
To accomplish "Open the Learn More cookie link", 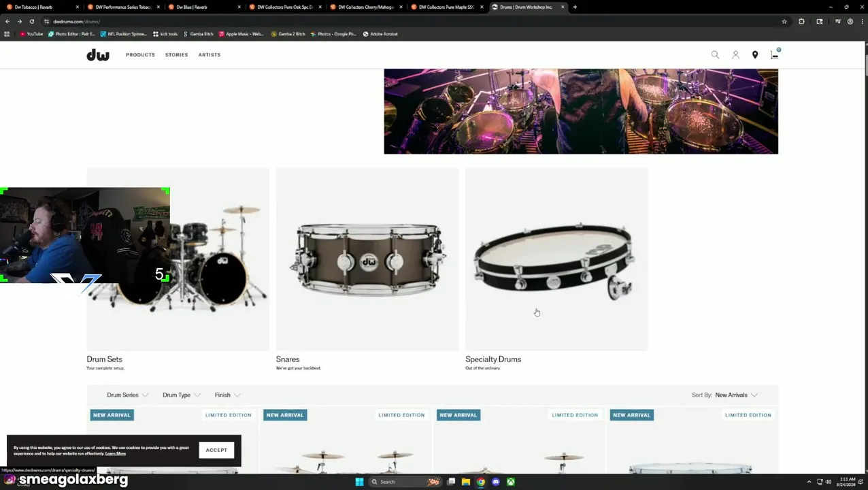I will (x=116, y=454).
